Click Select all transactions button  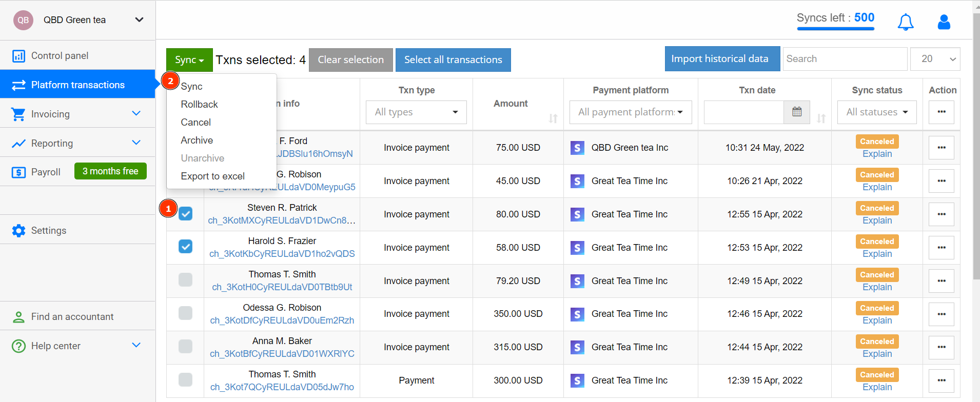click(x=453, y=60)
